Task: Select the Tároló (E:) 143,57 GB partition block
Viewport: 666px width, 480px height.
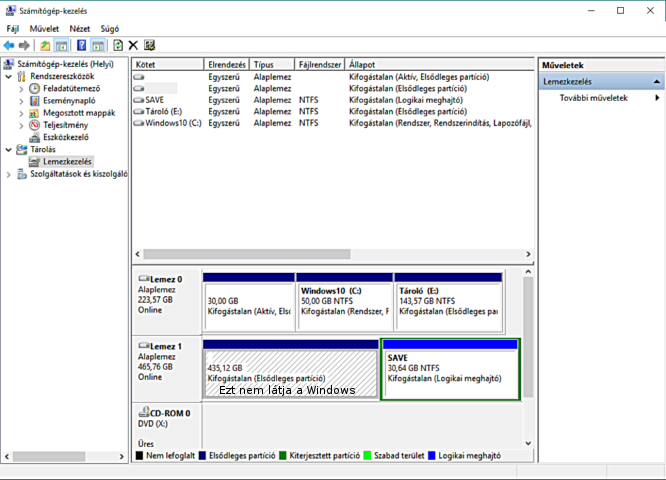Action: [x=449, y=302]
